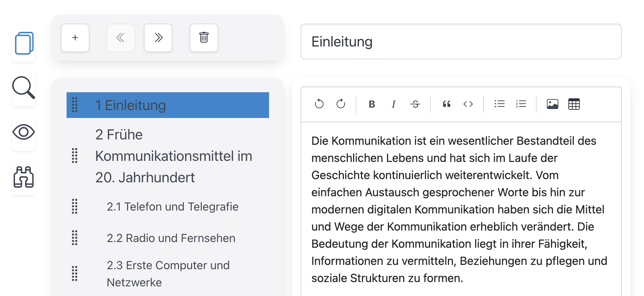
Task: Redo the last edit
Action: coord(341,104)
